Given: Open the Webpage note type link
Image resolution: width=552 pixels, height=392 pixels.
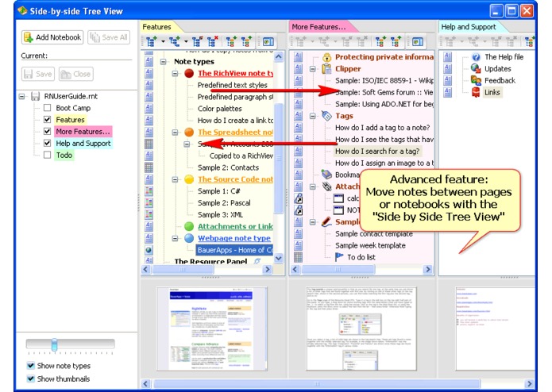Looking at the screenshot, I should pyautogui.click(x=234, y=238).
